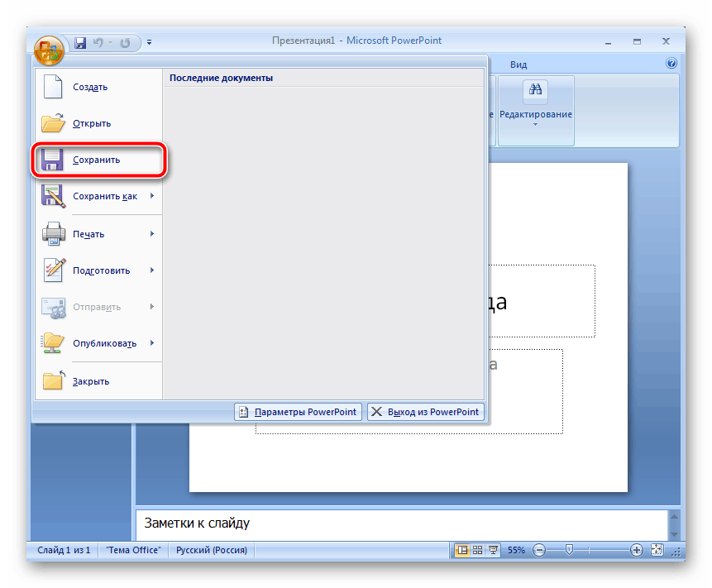Click the Параметры PowerPoint button
Image resolution: width=712 pixels, height=588 pixels.
tap(299, 412)
